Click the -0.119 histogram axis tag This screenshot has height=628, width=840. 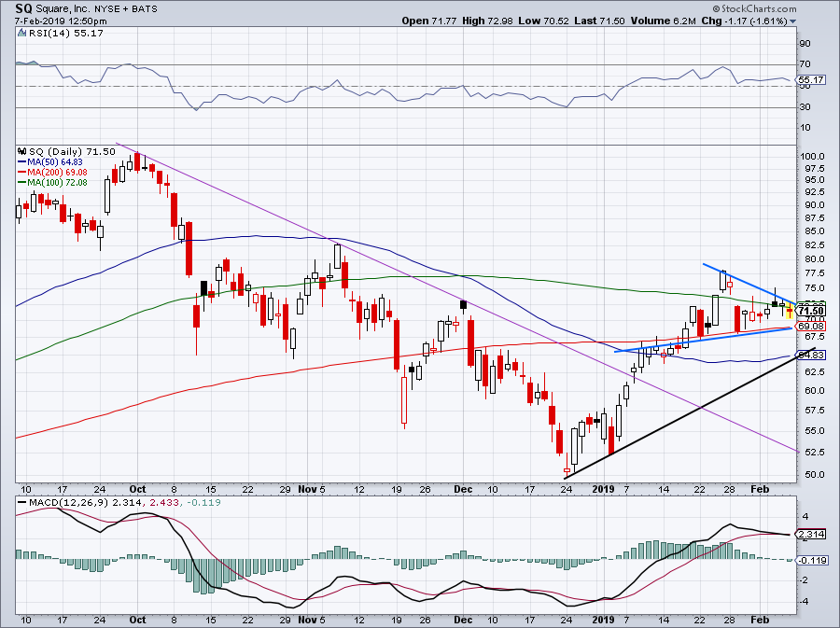813,561
